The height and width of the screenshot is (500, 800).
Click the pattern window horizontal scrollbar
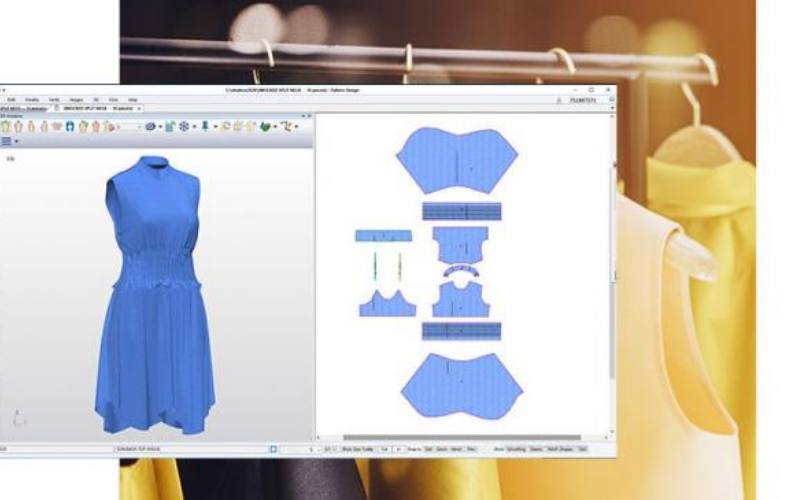(461, 437)
